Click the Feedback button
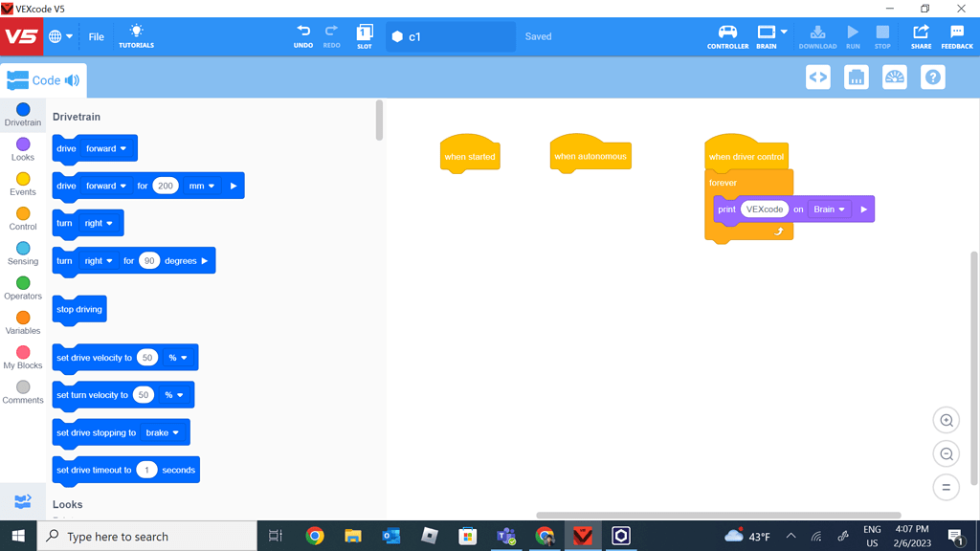 (956, 36)
